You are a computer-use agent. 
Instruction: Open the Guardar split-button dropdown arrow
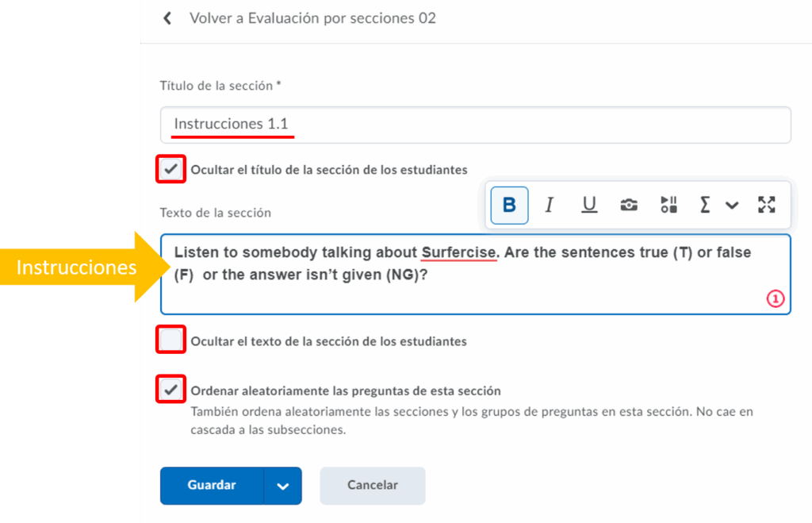(283, 486)
